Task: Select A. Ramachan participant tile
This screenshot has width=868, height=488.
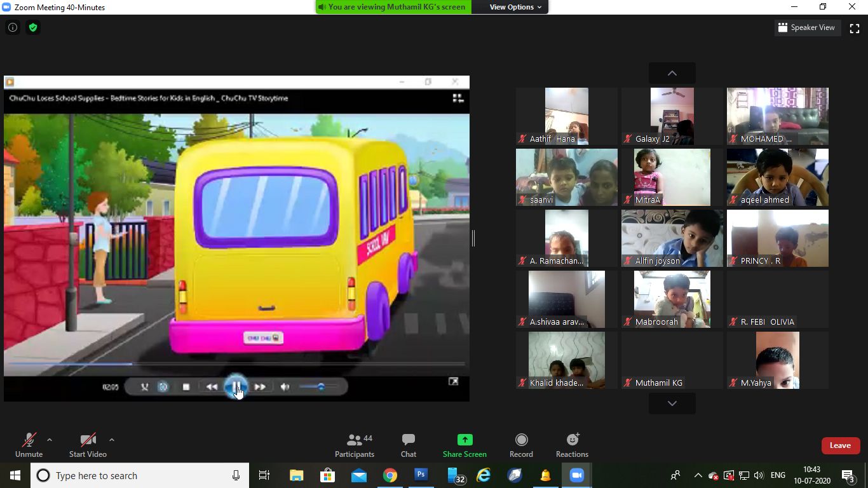Action: point(567,238)
